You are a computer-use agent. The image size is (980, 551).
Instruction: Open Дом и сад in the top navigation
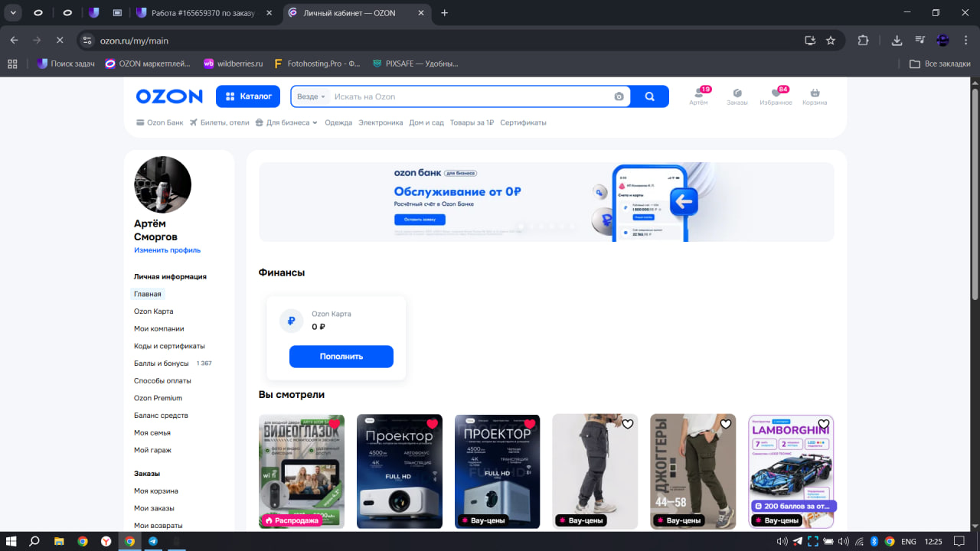click(426, 122)
